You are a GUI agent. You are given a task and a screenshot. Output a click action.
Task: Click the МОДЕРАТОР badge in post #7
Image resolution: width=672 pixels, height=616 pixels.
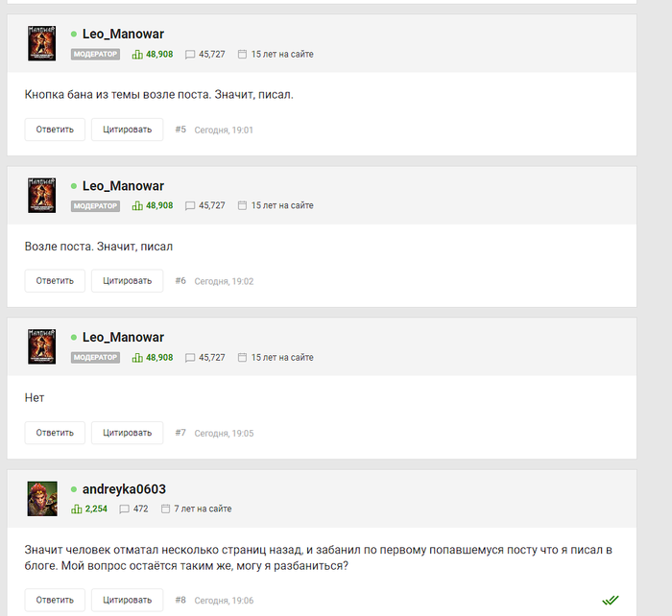pos(95,357)
